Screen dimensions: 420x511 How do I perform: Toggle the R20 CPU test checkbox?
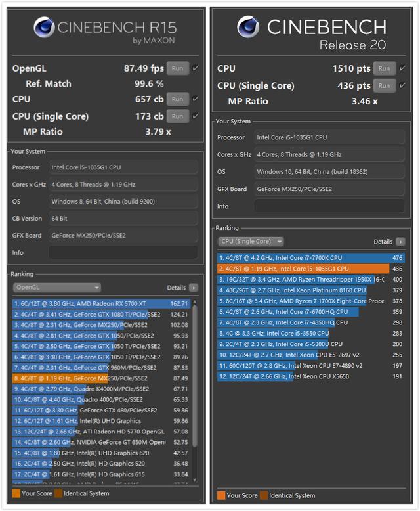coord(402,68)
